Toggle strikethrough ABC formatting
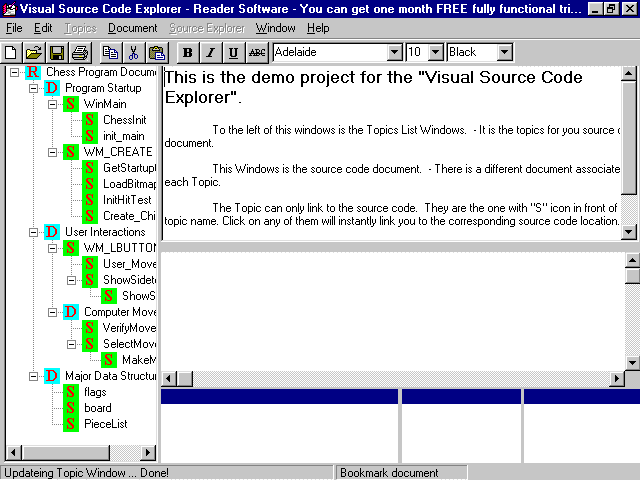Image resolution: width=640 pixels, height=480 pixels. (257, 52)
